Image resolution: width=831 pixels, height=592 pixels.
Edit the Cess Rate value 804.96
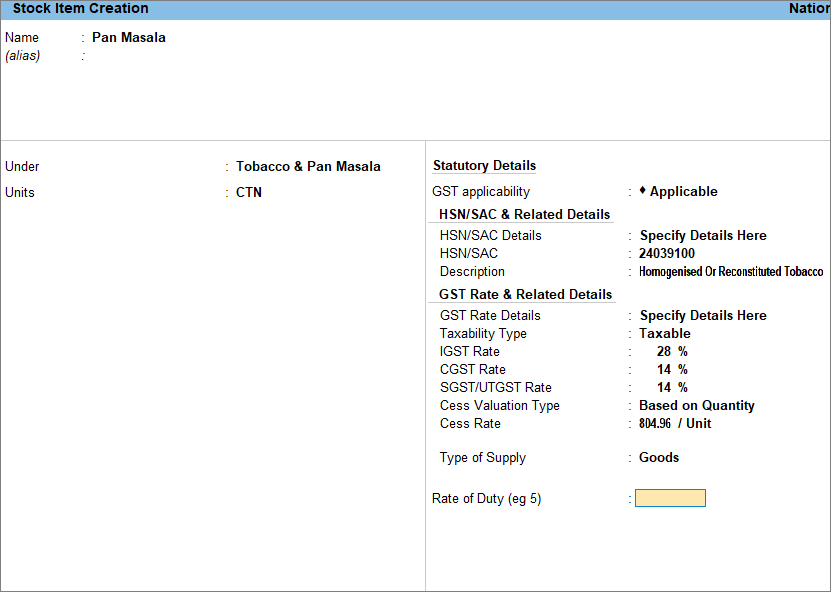click(655, 423)
